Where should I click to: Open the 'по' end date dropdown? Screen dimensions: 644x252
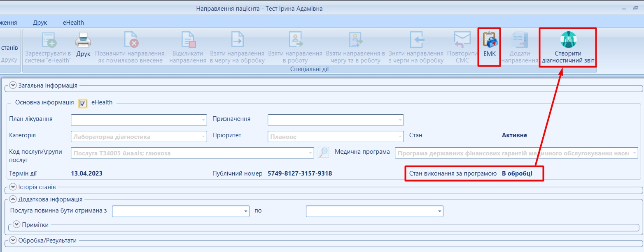click(440, 211)
